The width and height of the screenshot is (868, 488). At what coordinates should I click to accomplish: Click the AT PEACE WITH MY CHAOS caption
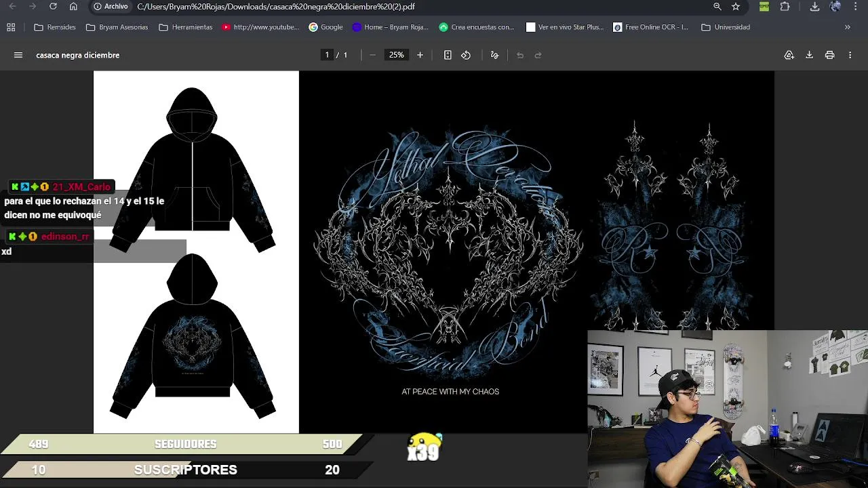point(450,391)
